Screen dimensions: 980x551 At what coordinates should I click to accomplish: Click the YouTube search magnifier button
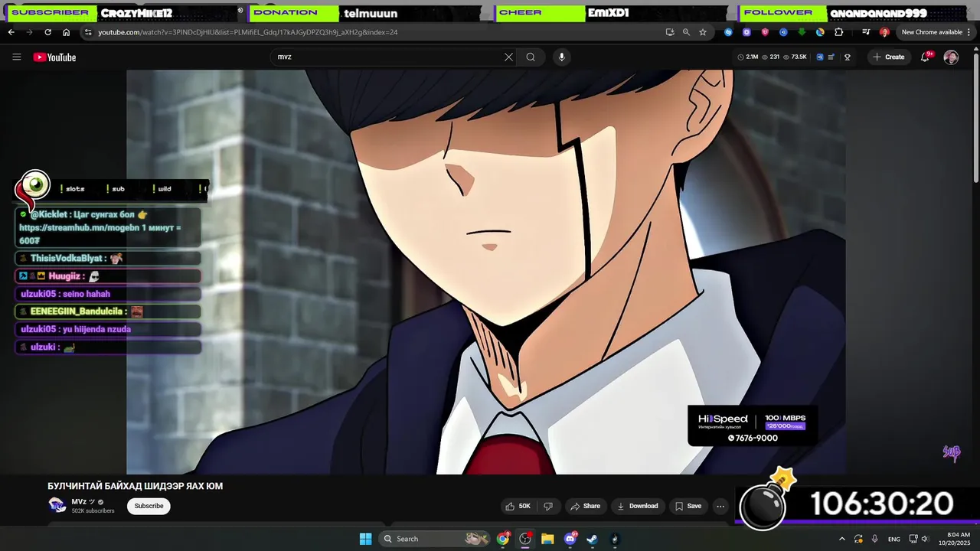[531, 57]
